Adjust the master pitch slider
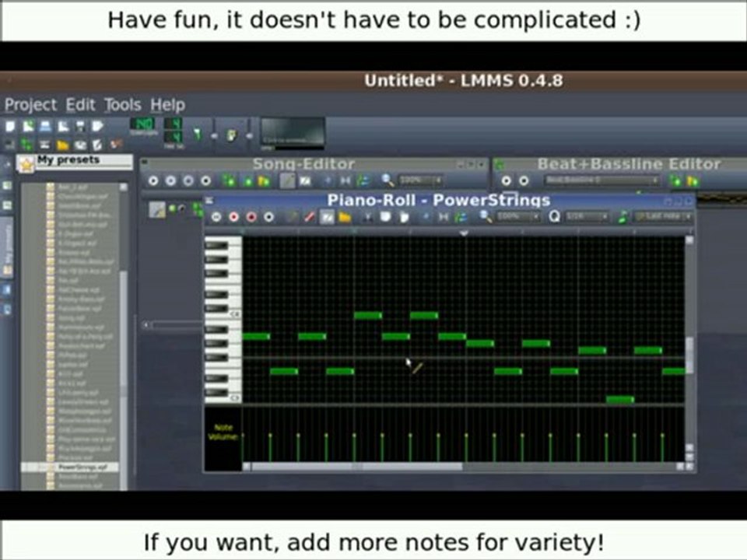 coord(249,135)
